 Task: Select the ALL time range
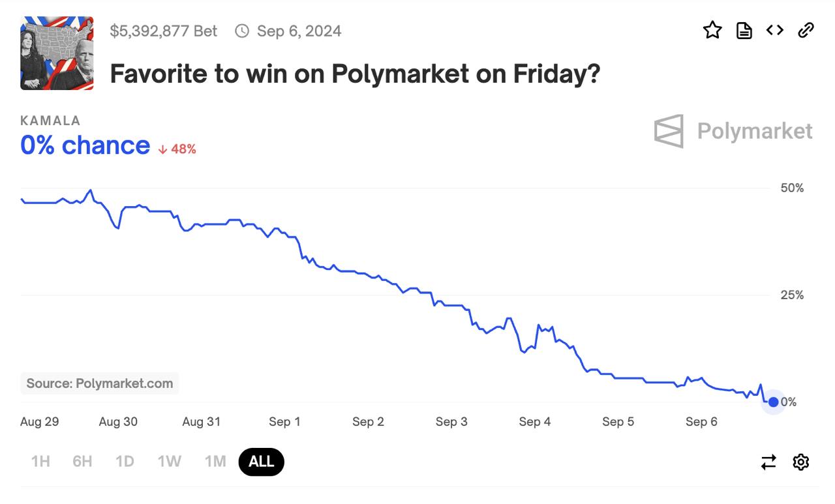point(262,462)
